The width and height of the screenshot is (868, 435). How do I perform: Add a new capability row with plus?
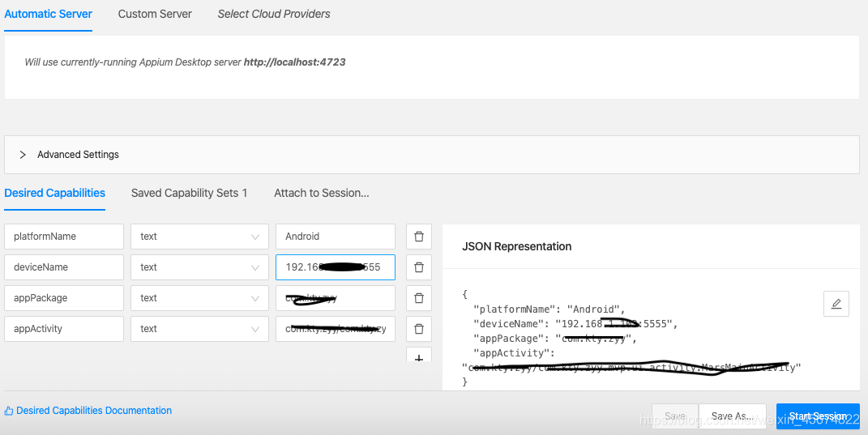click(419, 356)
